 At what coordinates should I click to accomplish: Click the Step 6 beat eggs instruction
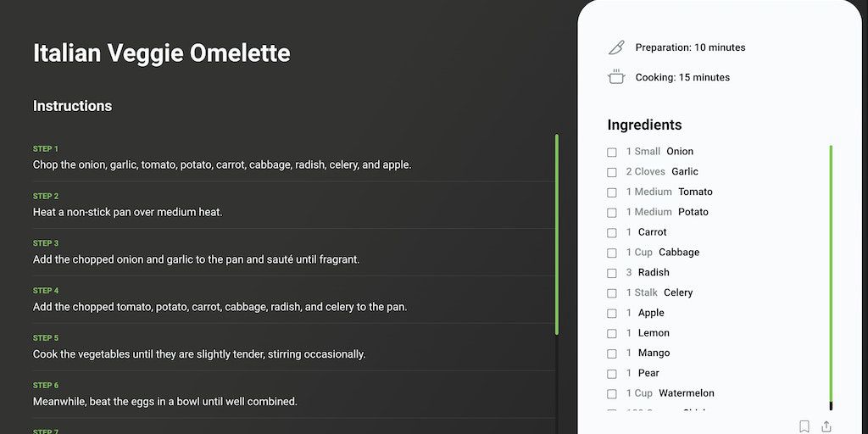click(164, 401)
